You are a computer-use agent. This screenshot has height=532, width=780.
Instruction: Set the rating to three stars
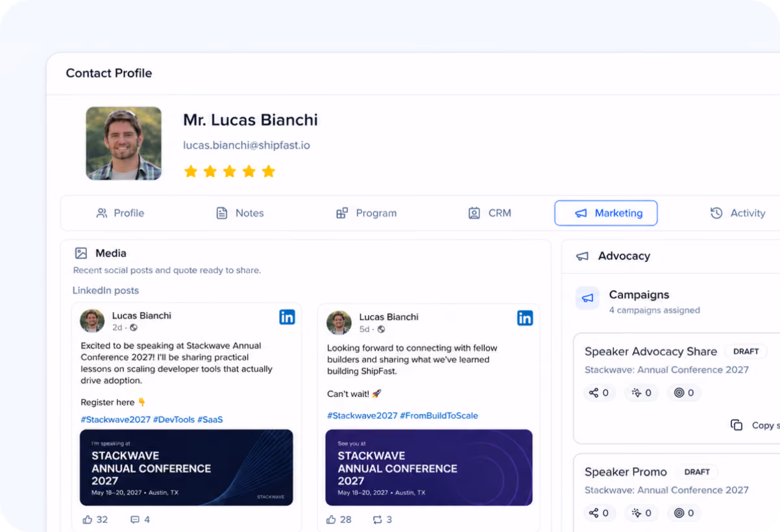coord(230,171)
